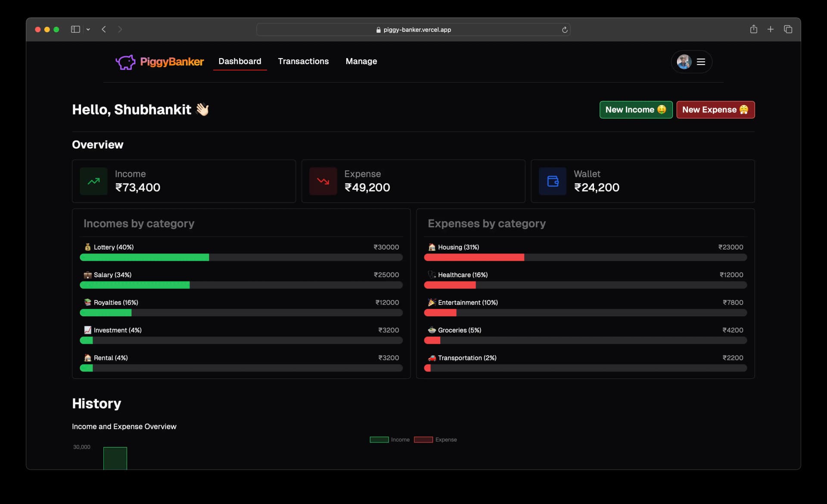
Task: Click the Lottery progress bar
Action: [x=241, y=257]
